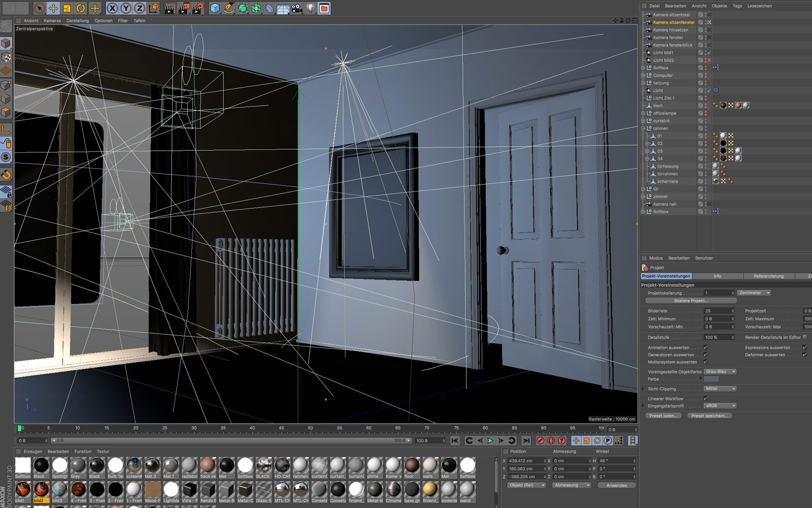Click the light bulb icon to add light
This screenshot has height=508, width=812.
pos(311,8)
